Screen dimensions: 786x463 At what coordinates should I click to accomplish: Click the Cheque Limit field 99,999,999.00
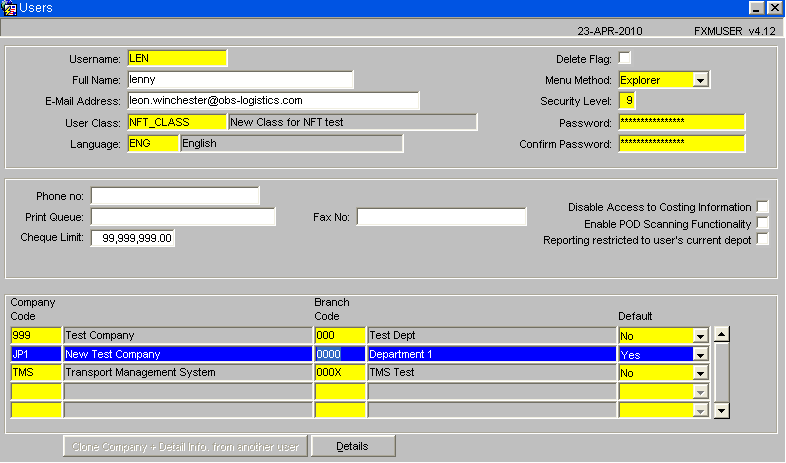click(x=133, y=238)
